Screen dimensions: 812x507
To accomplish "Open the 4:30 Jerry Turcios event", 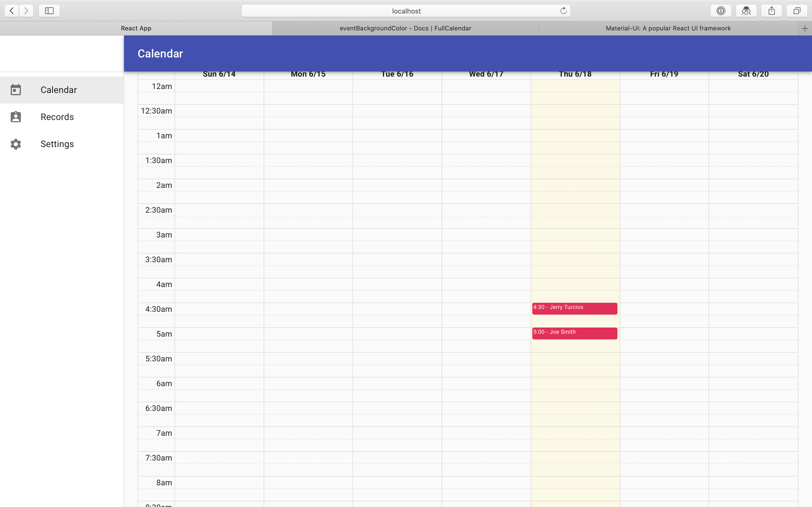I will 574,308.
